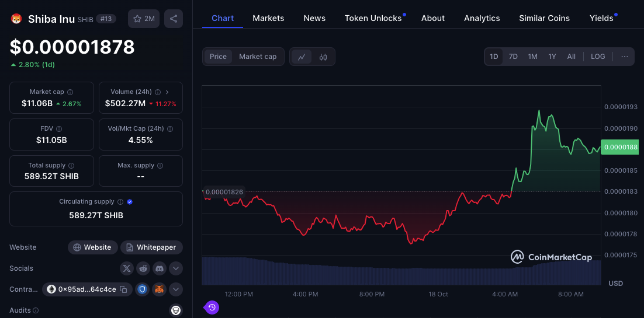The width and height of the screenshot is (644, 318).
Task: Click the Ethereum contract address chip
Action: coord(87,289)
